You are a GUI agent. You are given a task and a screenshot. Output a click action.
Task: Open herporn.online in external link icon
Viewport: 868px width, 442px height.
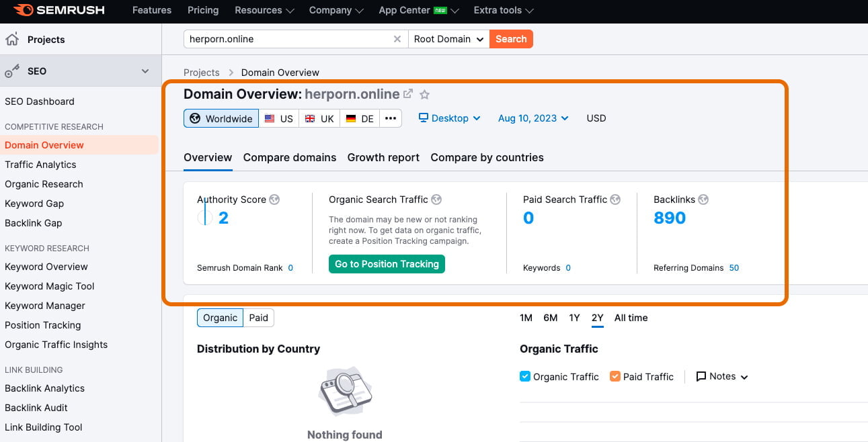pos(408,94)
